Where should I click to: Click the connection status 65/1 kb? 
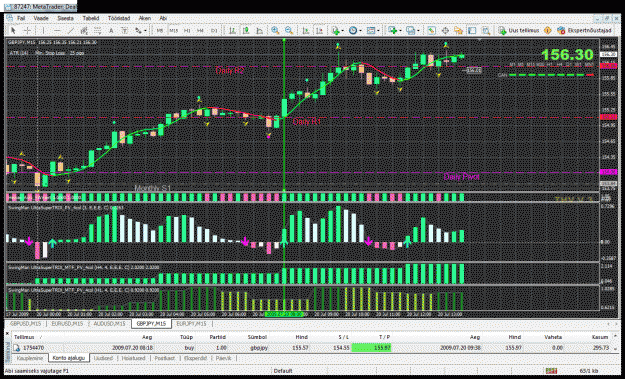point(590,371)
